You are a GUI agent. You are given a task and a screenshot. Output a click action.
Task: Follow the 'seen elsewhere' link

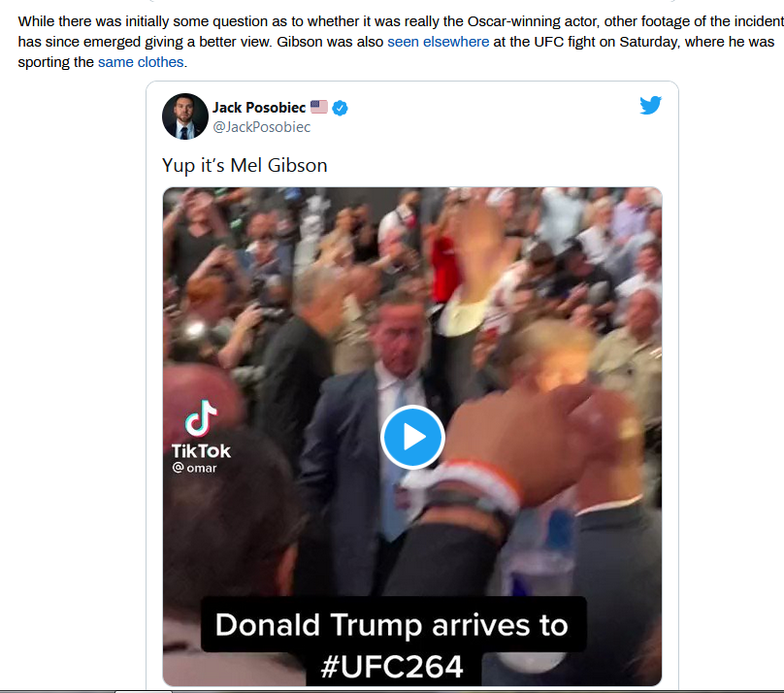(438, 42)
